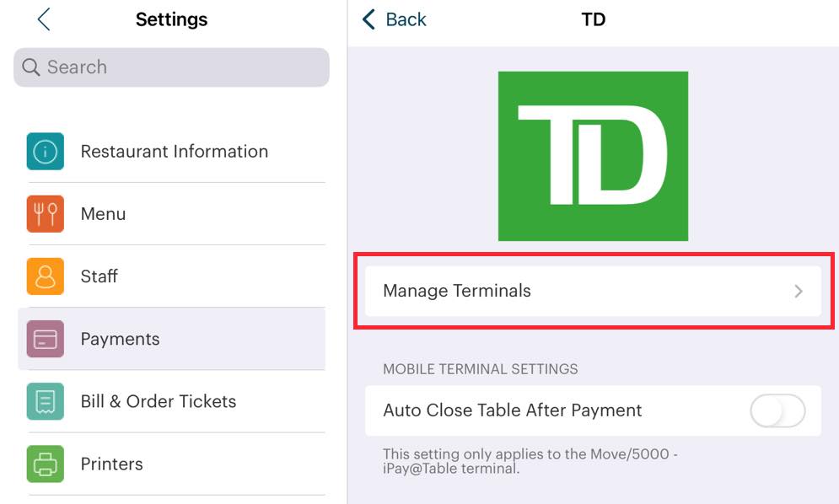
Task: Click the search magnifying glass icon
Action: coord(31,67)
